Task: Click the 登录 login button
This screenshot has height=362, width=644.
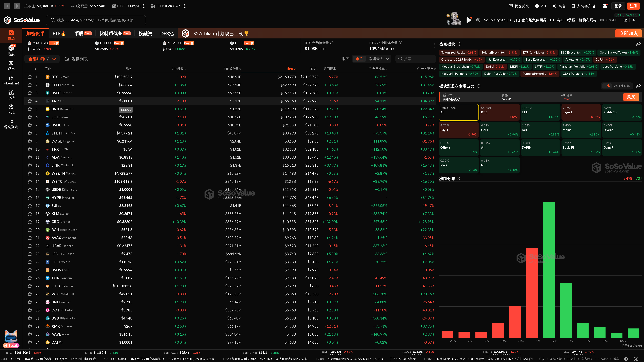Action: click(618, 6)
